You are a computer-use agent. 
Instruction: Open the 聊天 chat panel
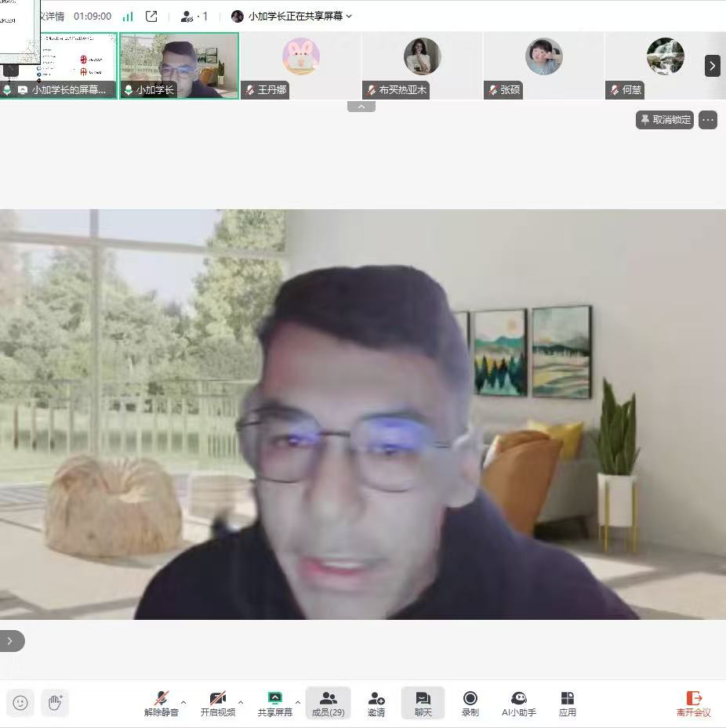tap(423, 703)
